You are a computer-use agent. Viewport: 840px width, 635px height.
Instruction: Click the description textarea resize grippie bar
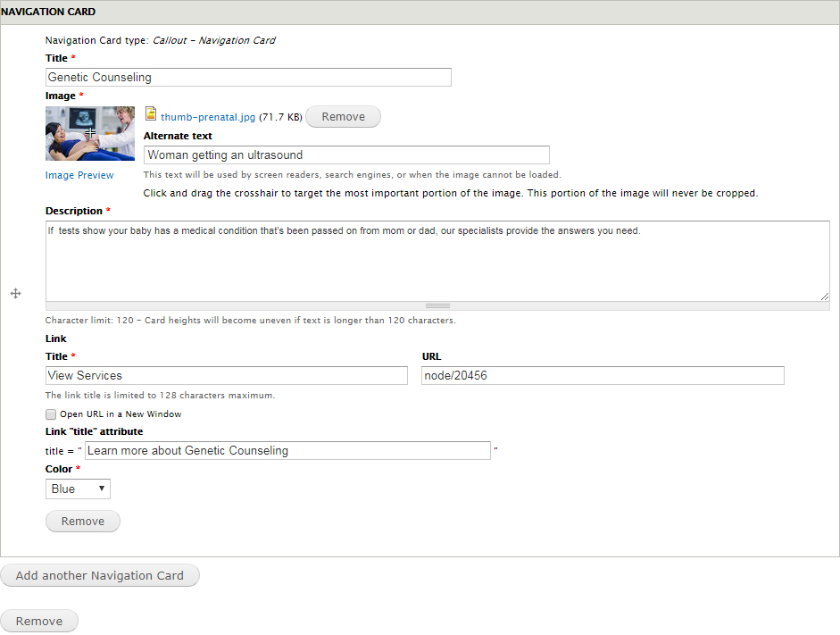(x=437, y=306)
